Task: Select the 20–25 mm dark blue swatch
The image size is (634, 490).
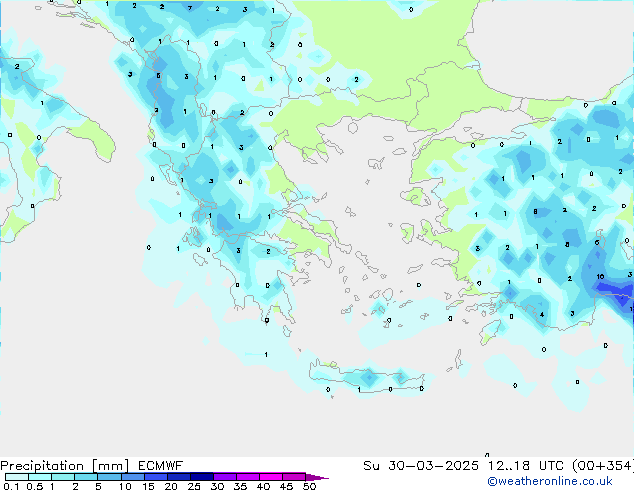Action: 178,477
